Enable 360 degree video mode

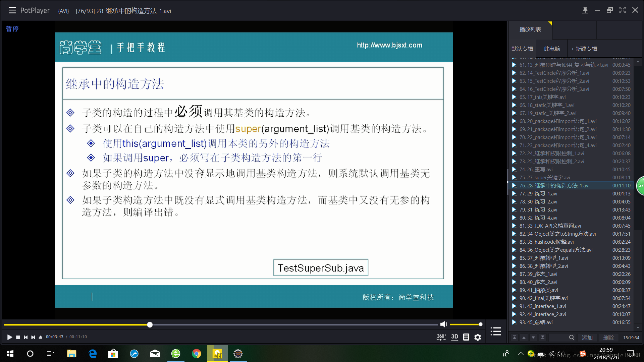point(441,337)
